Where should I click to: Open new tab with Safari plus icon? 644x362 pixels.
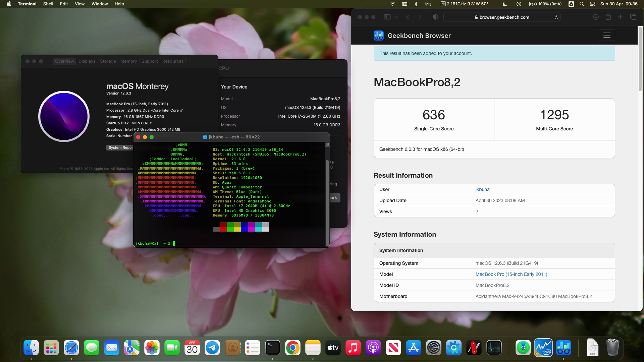pos(621,17)
